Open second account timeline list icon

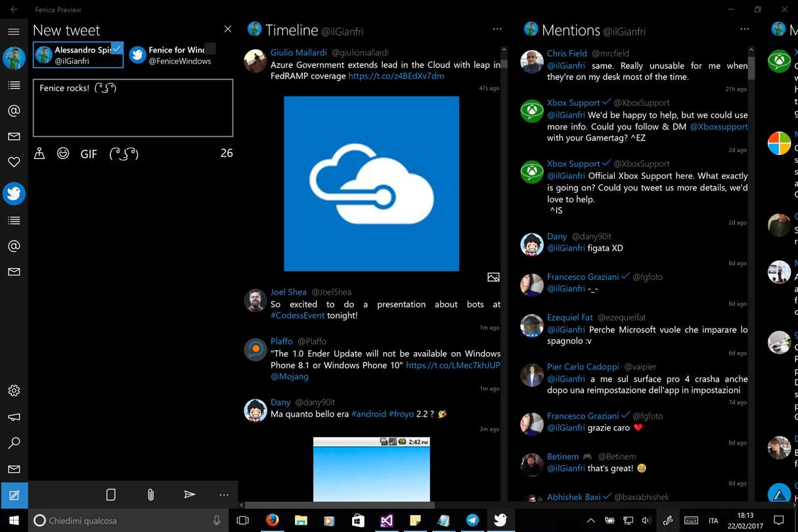click(14, 220)
